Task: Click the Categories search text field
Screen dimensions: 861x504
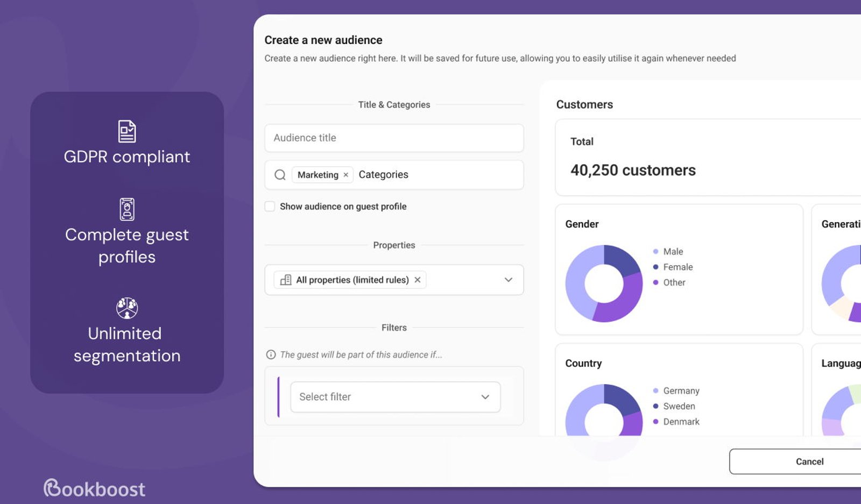Action: point(439,175)
